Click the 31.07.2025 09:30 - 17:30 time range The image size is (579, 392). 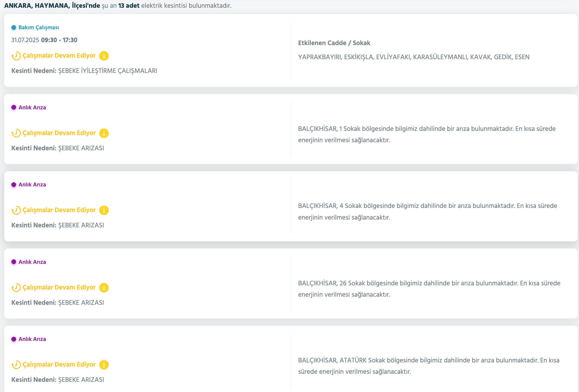tap(44, 40)
